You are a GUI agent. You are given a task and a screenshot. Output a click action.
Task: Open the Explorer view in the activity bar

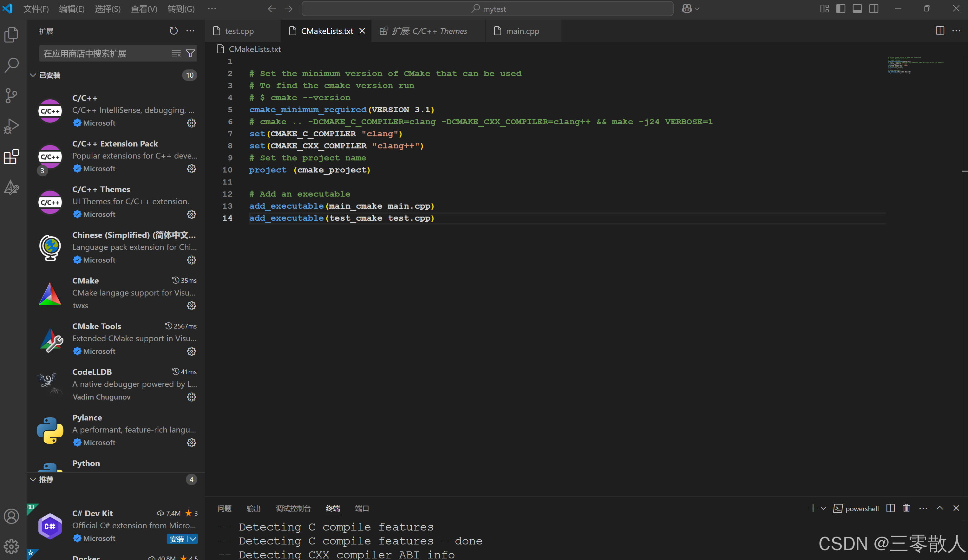[11, 35]
